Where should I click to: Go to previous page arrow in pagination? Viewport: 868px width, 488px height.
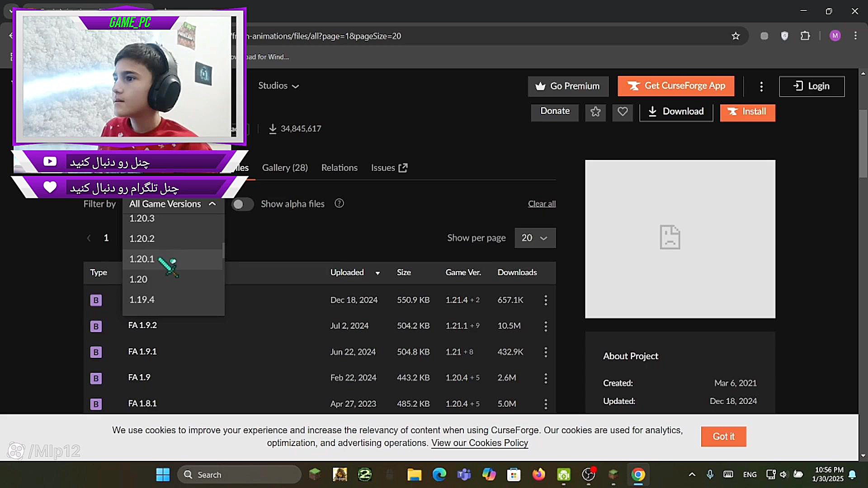coord(89,238)
